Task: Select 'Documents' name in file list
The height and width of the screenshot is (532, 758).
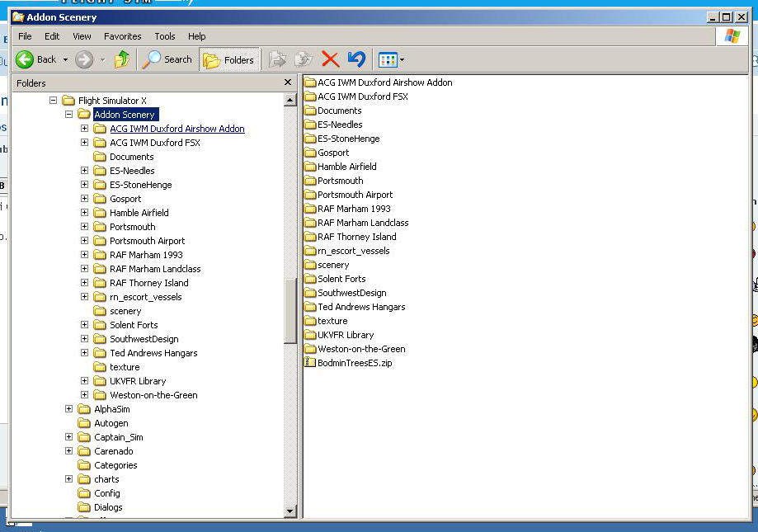Action: coord(339,111)
